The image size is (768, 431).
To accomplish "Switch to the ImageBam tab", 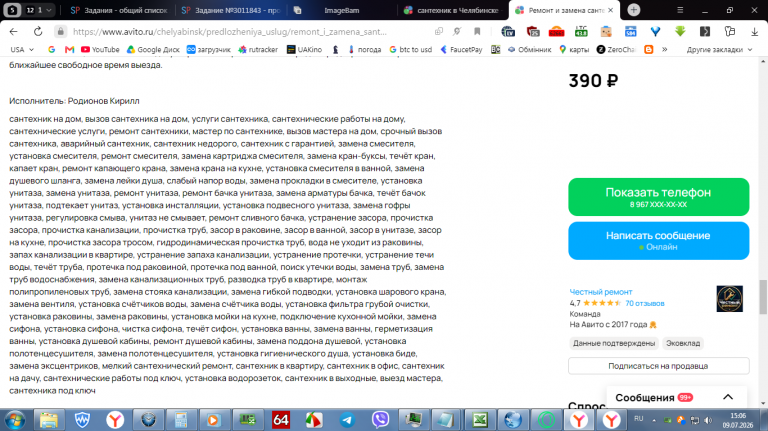I will tap(341, 10).
